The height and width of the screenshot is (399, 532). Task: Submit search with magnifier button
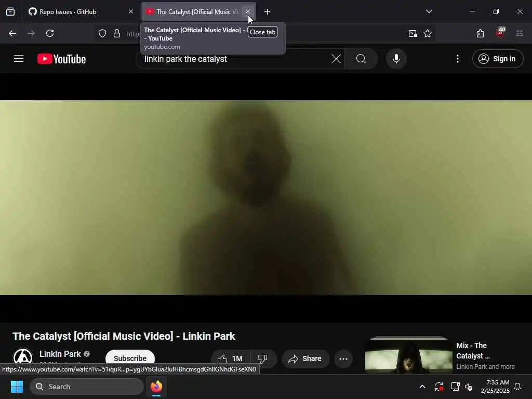point(361,59)
